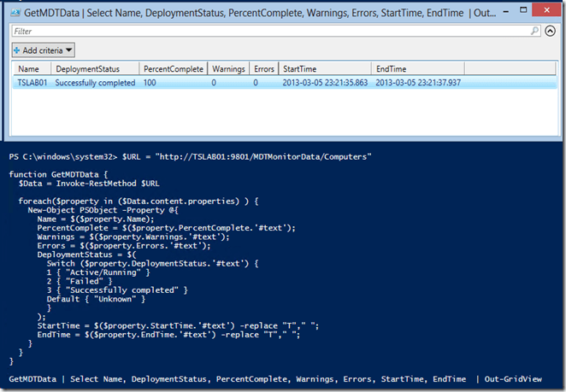Sort by the Name column header

[x=29, y=68]
